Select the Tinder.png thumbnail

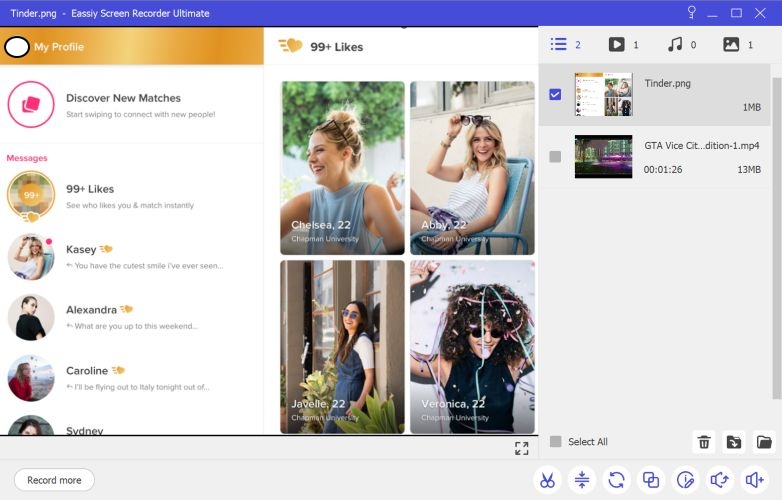pos(603,94)
